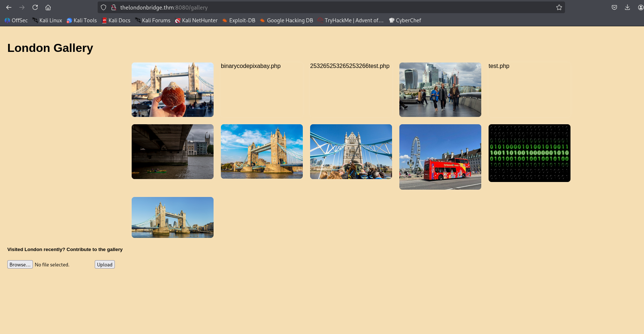Viewport: 644px width, 334px height.
Task: Click the browser back arrow
Action: [9, 7]
